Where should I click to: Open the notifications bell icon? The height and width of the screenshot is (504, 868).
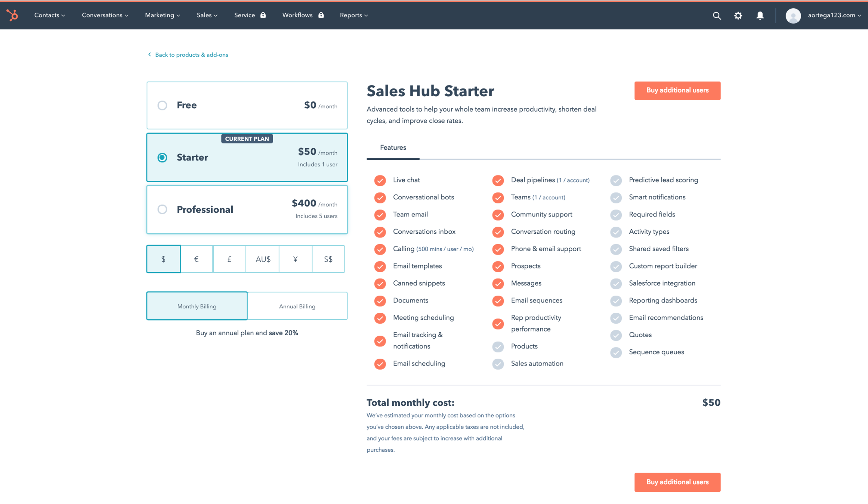click(x=760, y=16)
